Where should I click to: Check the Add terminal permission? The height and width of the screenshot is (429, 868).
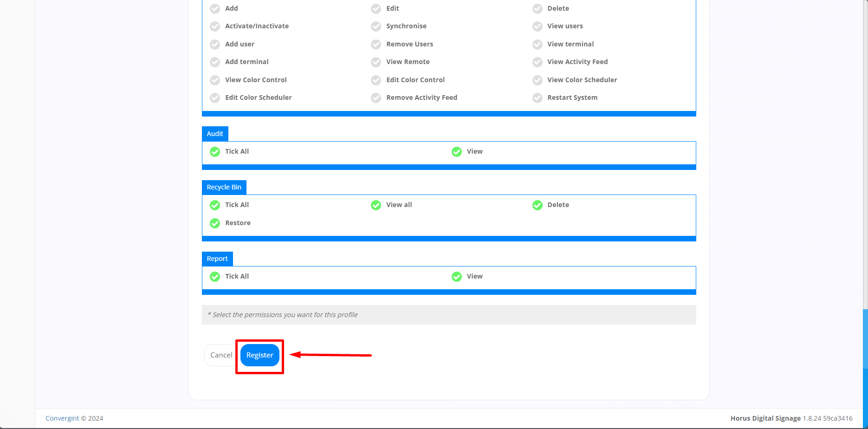point(215,62)
